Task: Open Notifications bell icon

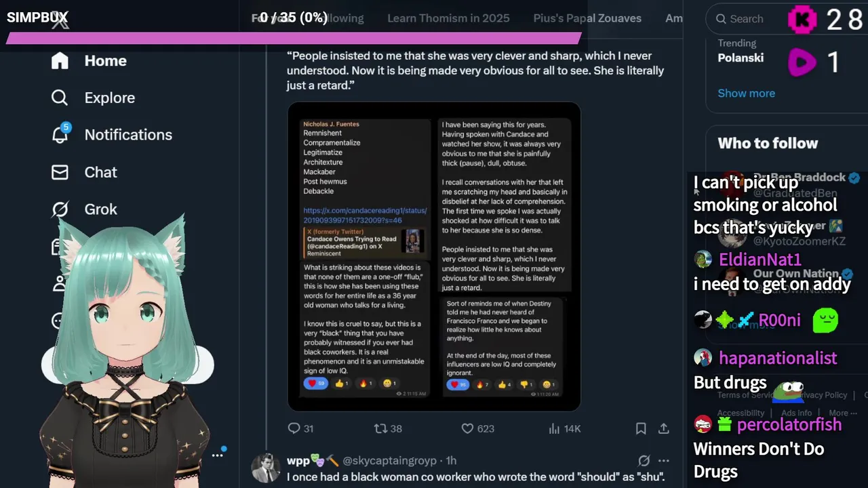Action: point(60,135)
